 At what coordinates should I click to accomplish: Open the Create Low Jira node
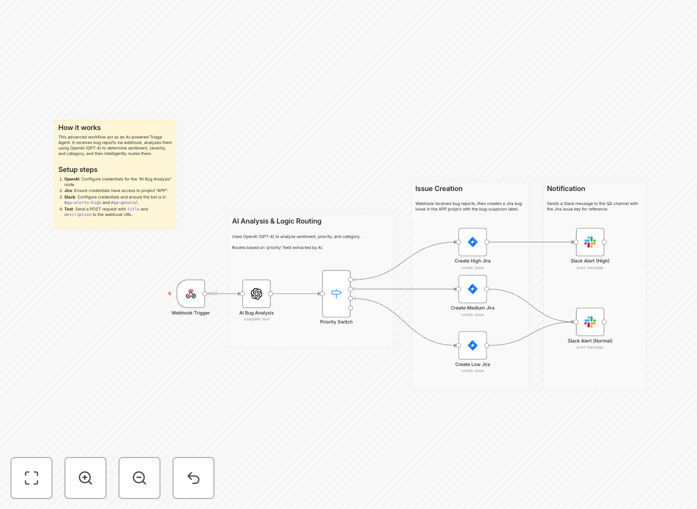pyautogui.click(x=473, y=345)
